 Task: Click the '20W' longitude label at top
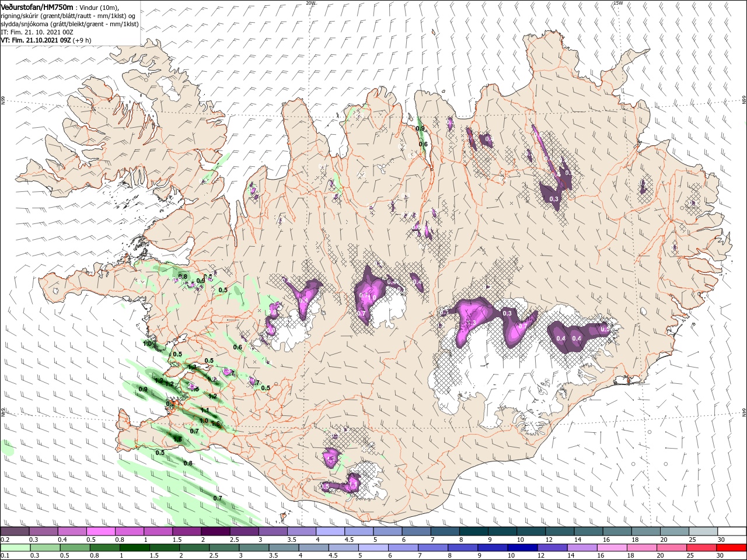pos(310,3)
